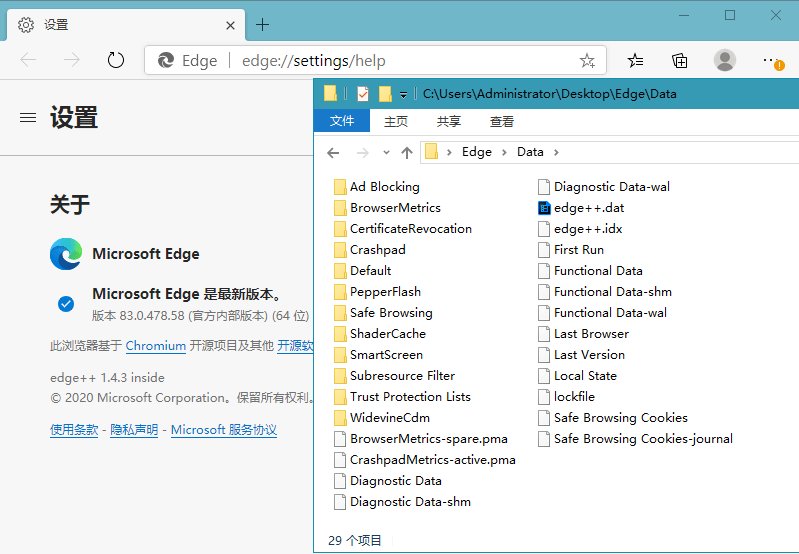Click Explorer back arrow
The width and height of the screenshot is (799, 554).
[x=333, y=152]
